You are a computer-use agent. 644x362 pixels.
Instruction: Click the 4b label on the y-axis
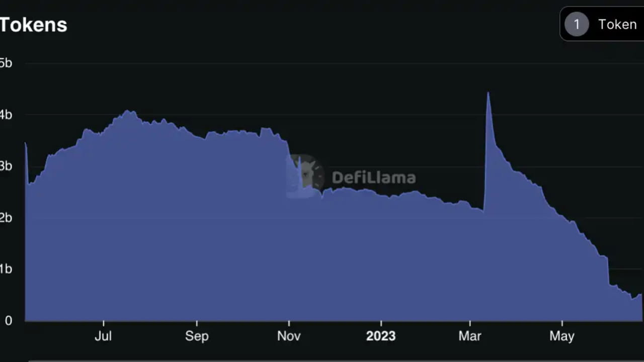(x=6, y=115)
